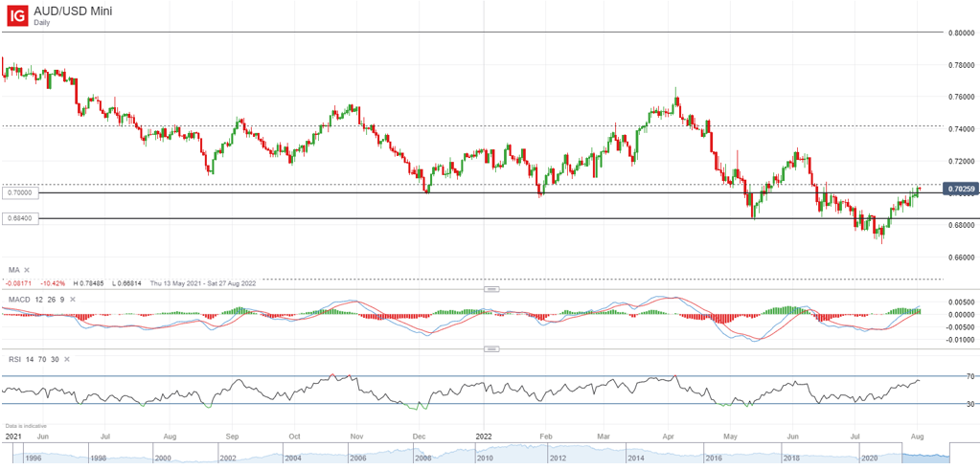The image size is (980, 470).
Task: Select the 0.70000 horizontal line label
Action: pos(21,193)
